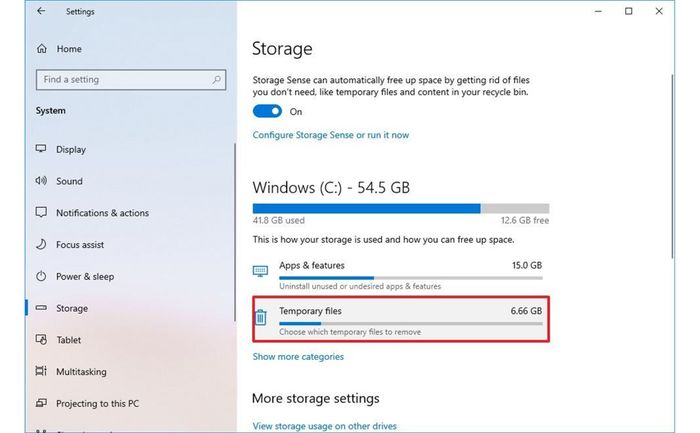Expand Show more categories link
The image size is (700, 433).
click(298, 357)
